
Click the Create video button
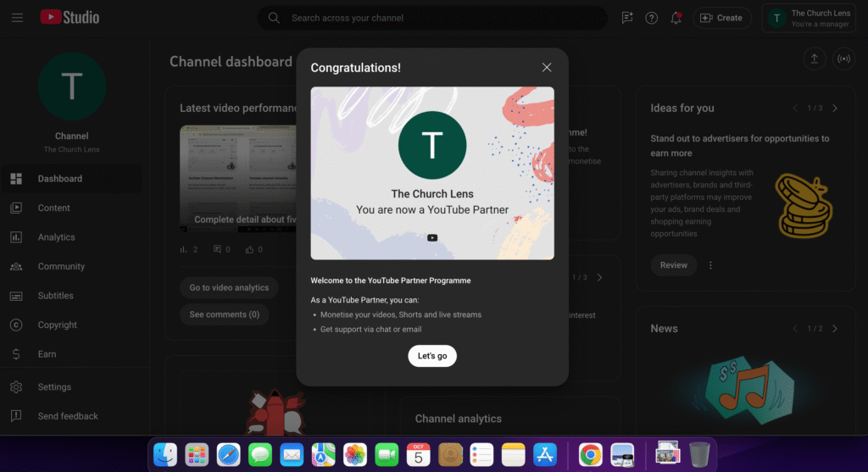721,18
